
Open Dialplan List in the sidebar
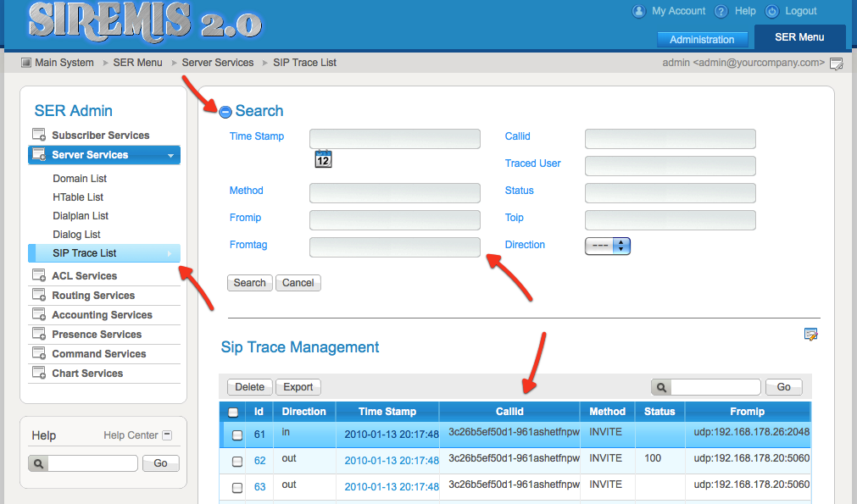[x=81, y=216]
